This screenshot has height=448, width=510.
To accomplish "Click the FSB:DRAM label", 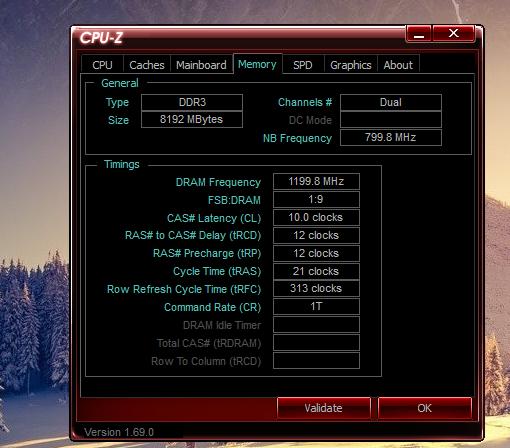I will (x=234, y=200).
